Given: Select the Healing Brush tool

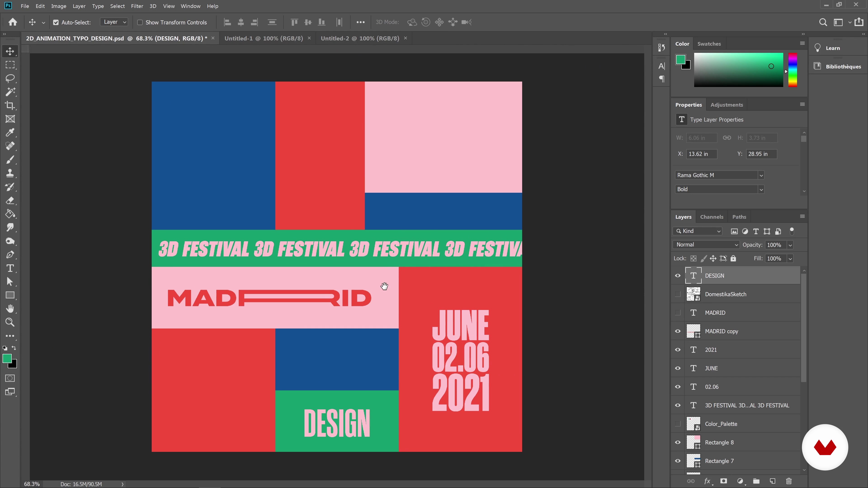Looking at the screenshot, I should coord(10,146).
